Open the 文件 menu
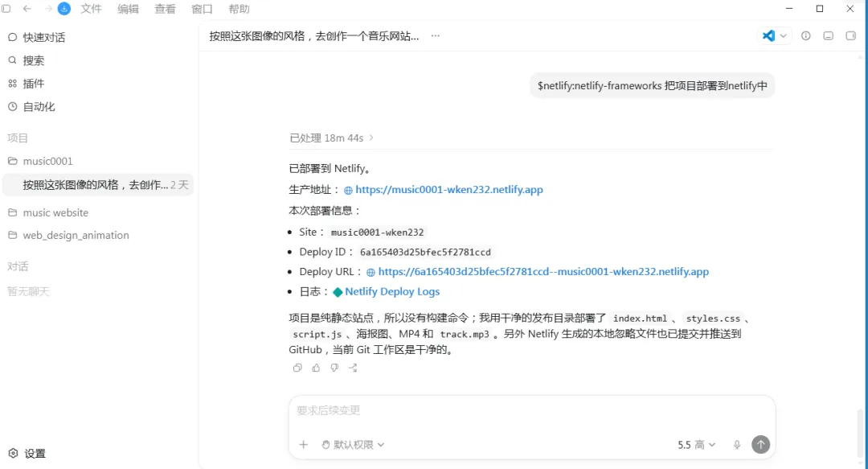 91,9
